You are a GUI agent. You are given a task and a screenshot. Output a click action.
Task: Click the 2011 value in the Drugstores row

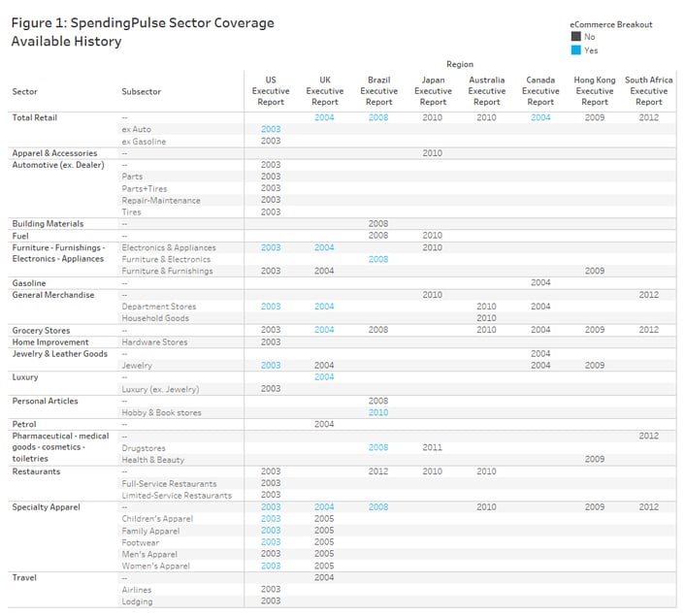(x=433, y=447)
